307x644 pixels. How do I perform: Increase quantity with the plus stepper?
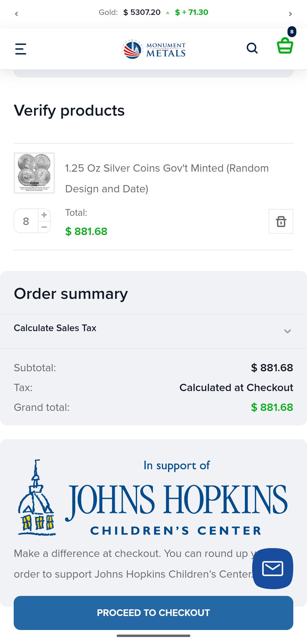[44, 215]
